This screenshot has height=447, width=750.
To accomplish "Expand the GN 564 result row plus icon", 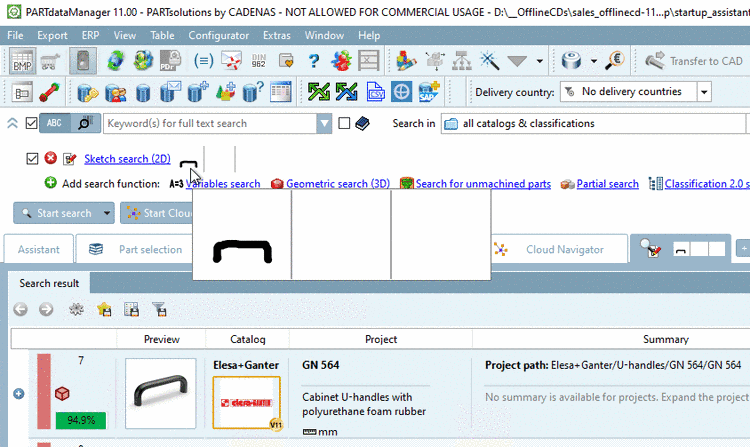I will click(19, 393).
